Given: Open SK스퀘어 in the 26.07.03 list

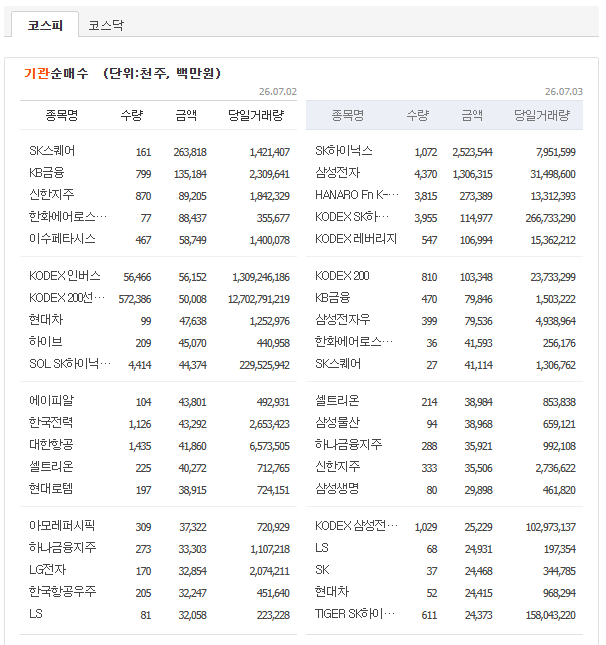Looking at the screenshot, I should click(338, 364).
